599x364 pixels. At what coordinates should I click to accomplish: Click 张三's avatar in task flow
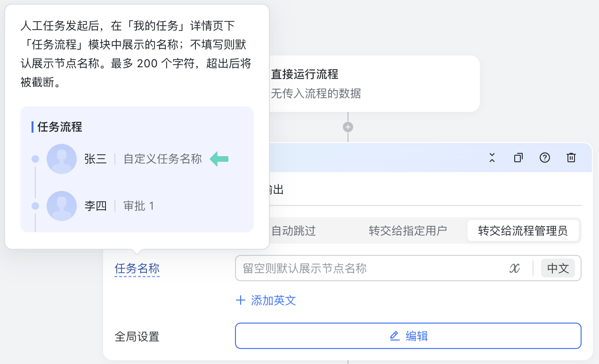pyautogui.click(x=62, y=159)
